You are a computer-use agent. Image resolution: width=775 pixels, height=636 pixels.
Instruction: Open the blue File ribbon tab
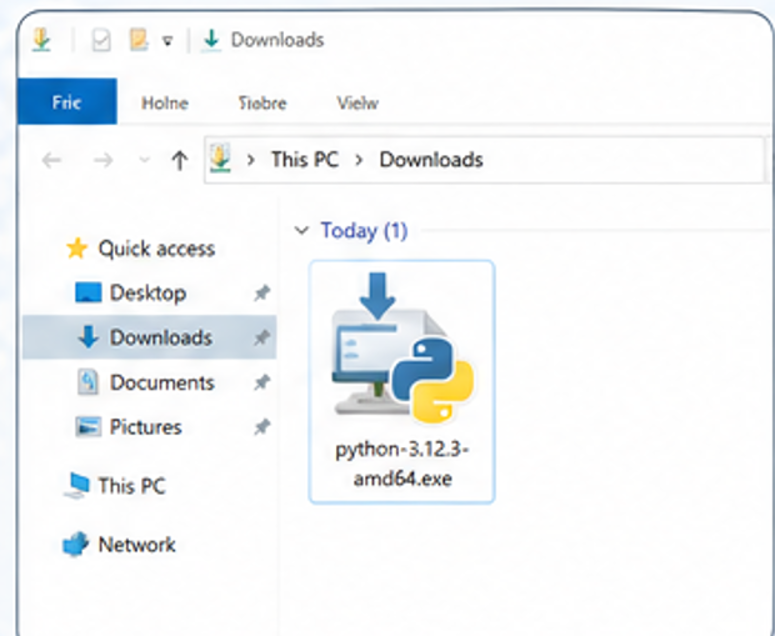click(x=67, y=101)
